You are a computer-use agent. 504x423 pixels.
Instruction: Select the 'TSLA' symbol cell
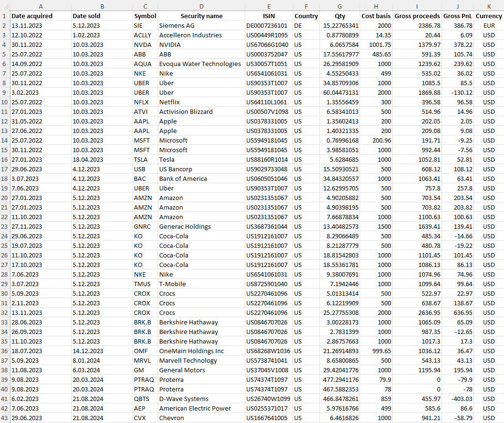pyautogui.click(x=145, y=159)
